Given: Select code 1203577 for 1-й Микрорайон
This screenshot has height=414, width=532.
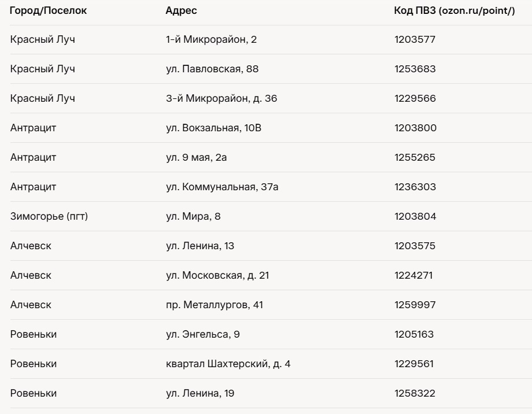Looking at the screenshot, I should (x=414, y=39).
